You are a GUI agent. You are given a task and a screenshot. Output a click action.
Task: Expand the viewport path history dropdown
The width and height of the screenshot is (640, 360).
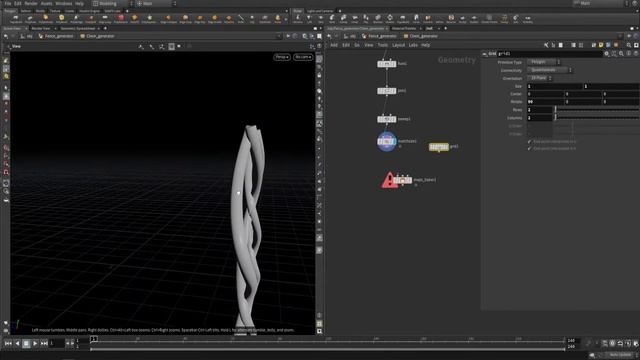coord(279,36)
